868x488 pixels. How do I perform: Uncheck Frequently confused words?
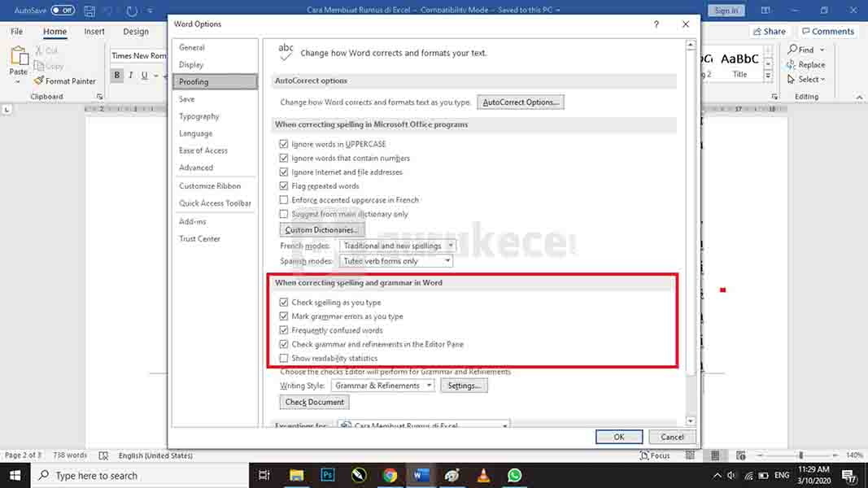coord(283,330)
